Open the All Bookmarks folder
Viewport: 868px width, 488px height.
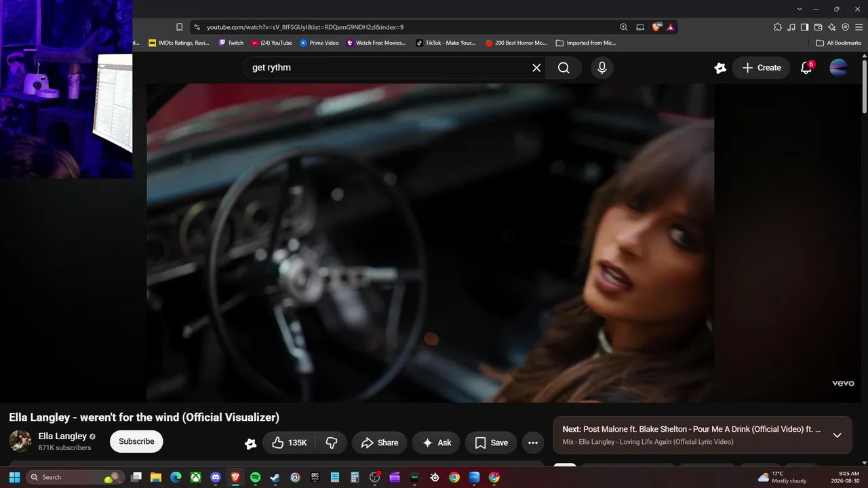(839, 43)
